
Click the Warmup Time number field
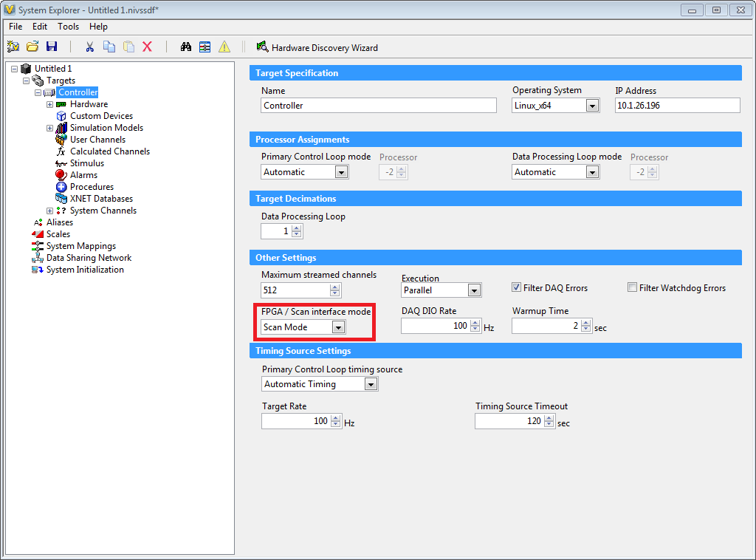coord(546,326)
